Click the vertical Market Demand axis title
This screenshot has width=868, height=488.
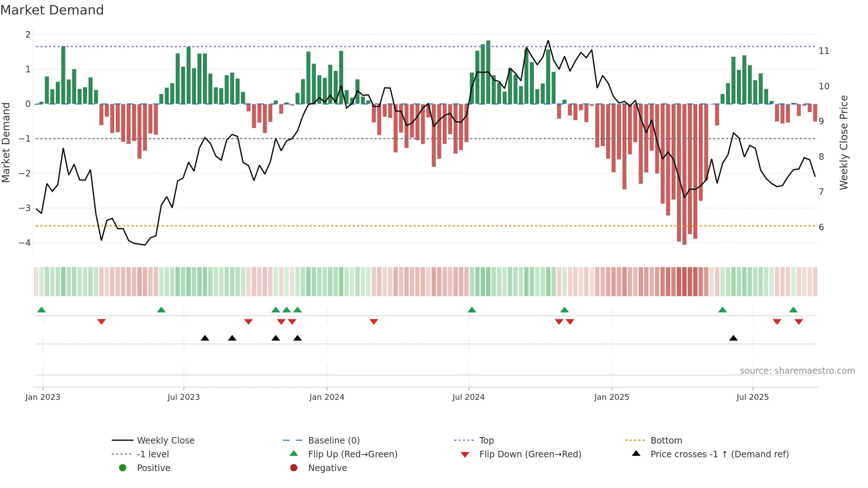pos(6,142)
